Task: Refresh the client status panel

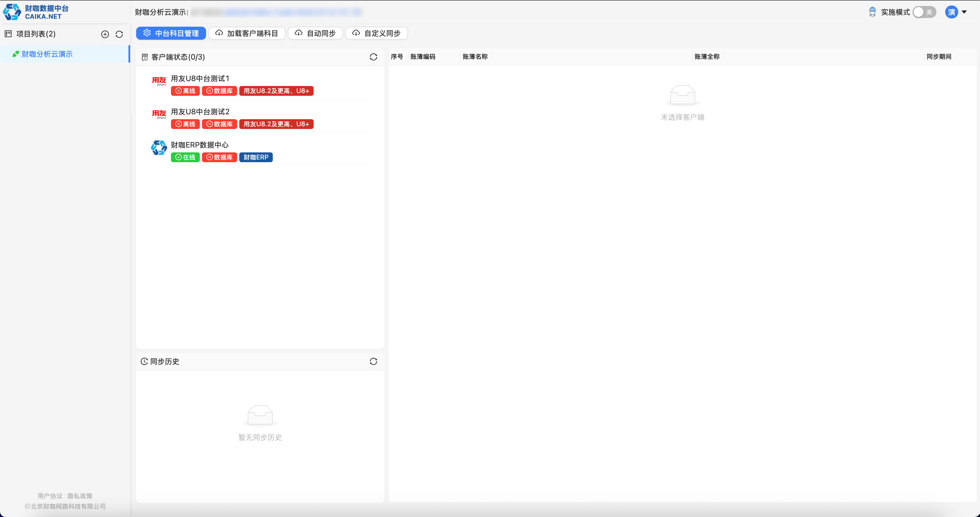Action: [x=373, y=57]
